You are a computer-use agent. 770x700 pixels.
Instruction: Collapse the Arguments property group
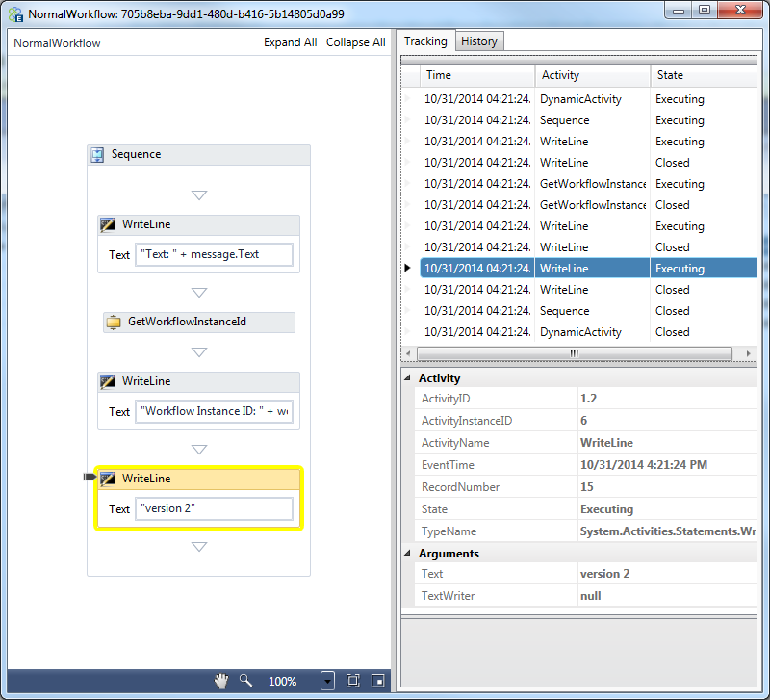(x=407, y=553)
